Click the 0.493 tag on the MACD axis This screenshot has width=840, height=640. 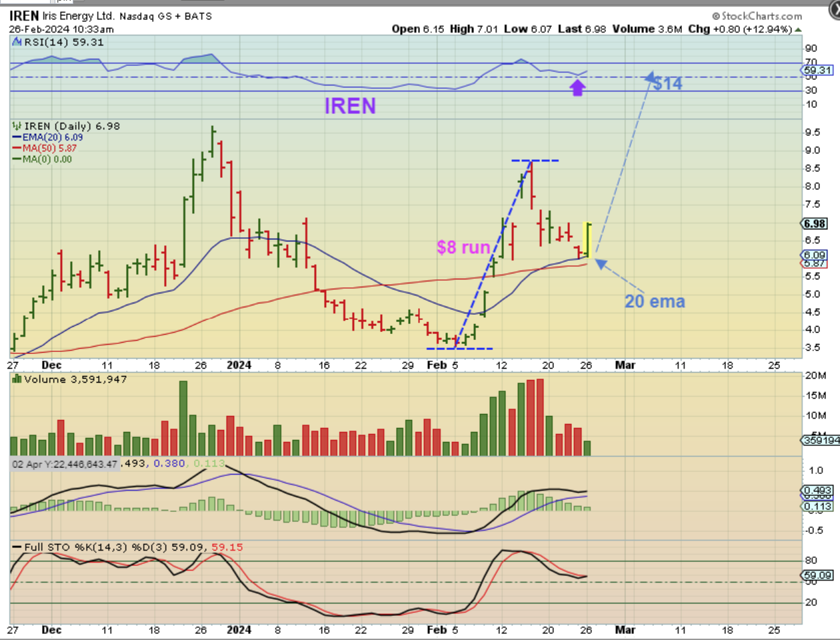click(818, 491)
